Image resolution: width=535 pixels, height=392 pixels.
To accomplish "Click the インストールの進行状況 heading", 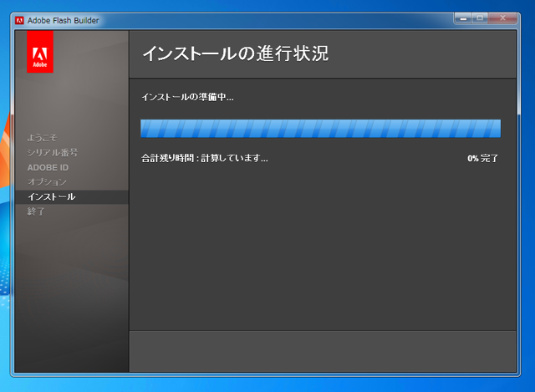I will [x=236, y=53].
